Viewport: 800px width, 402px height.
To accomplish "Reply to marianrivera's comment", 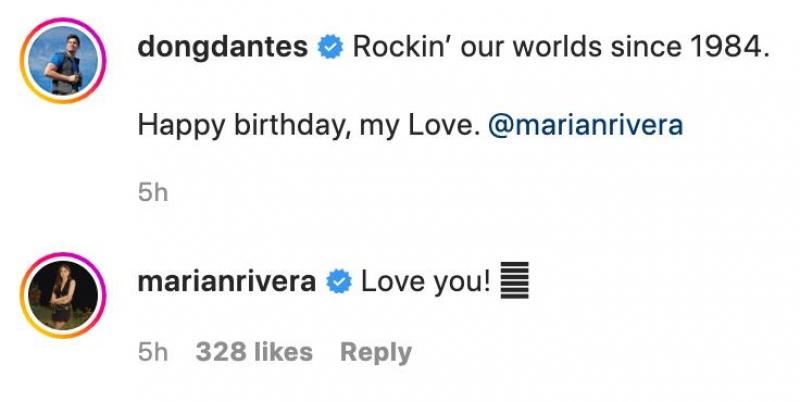I will tap(375, 352).
